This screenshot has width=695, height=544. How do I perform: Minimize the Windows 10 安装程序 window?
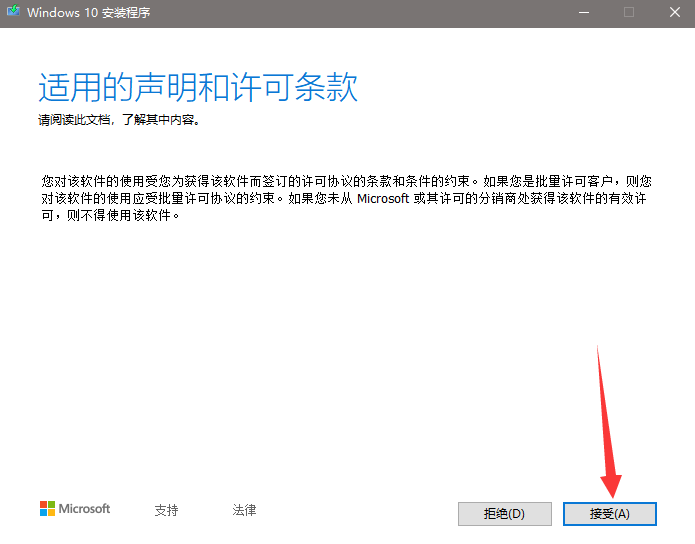coord(584,12)
